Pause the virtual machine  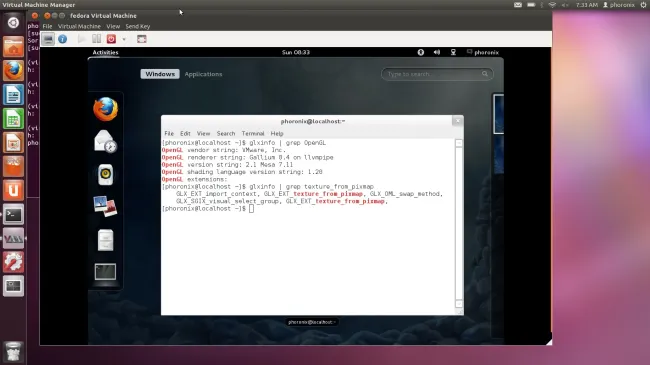click(97, 39)
